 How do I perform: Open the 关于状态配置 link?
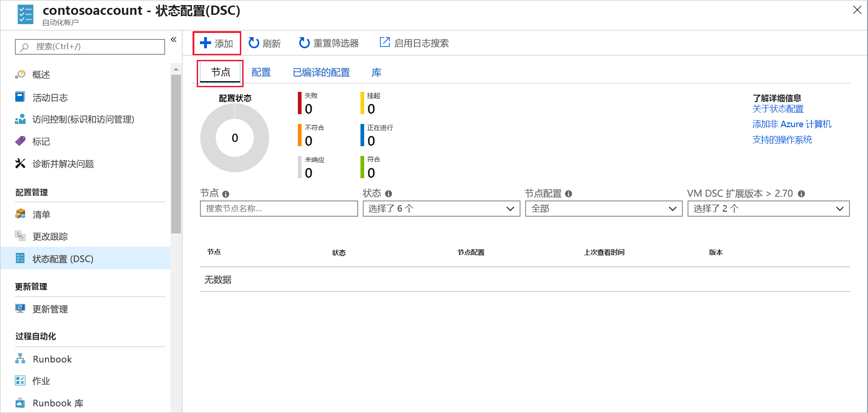pos(778,109)
